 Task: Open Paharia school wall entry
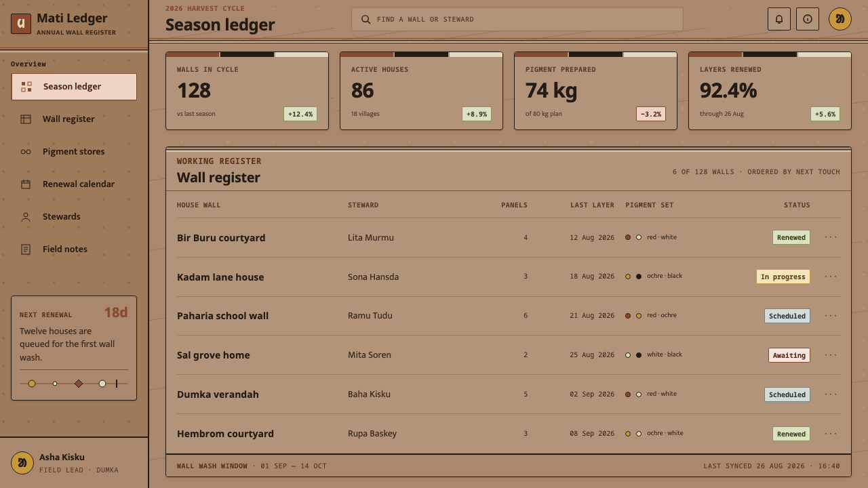click(x=222, y=316)
